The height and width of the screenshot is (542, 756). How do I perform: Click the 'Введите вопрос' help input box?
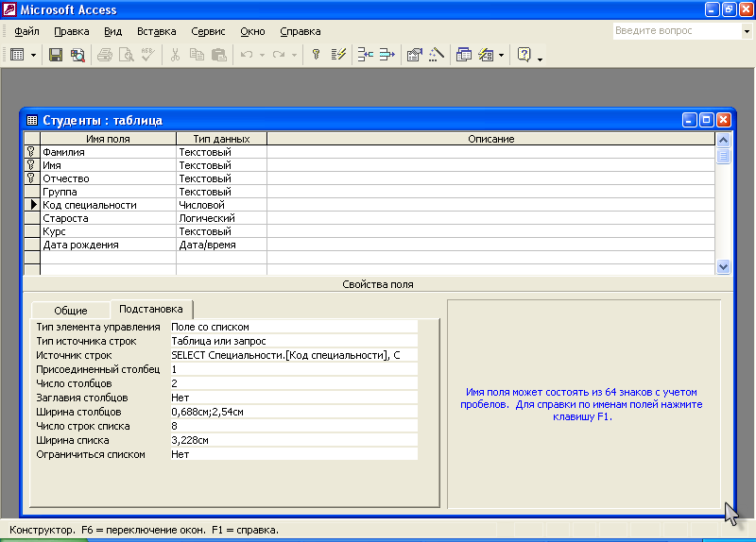678,31
